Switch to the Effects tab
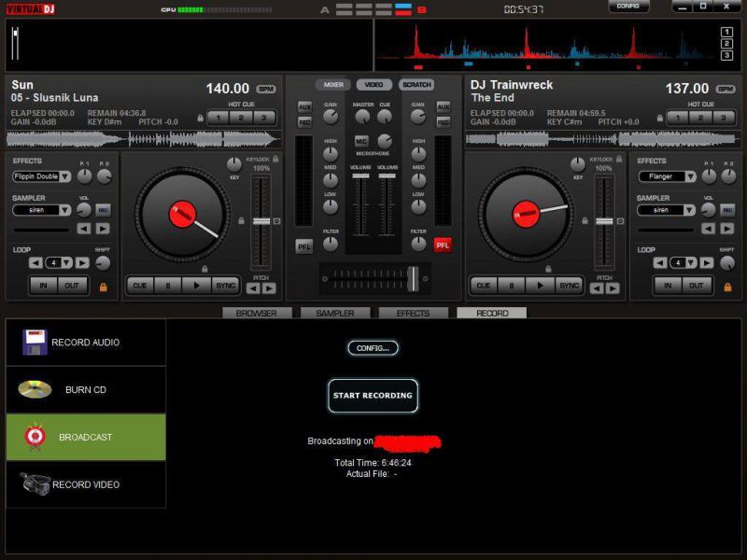Screen dimensions: 747x560 tap(413, 313)
